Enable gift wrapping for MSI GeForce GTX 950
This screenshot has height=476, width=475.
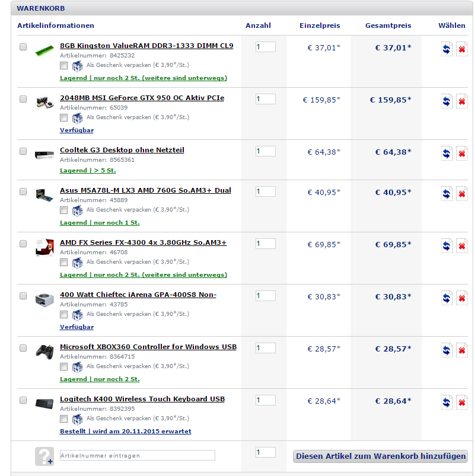(64, 118)
